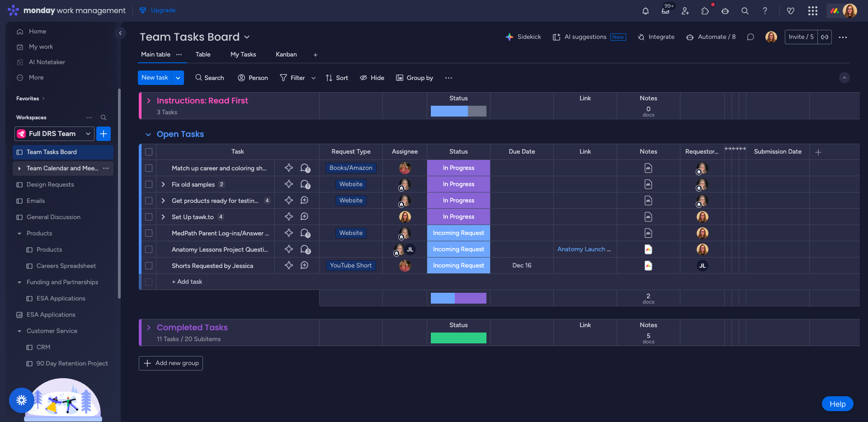Tick checkbox for Anatomy Lessons Project task
Image resolution: width=868 pixels, height=422 pixels.
(149, 249)
